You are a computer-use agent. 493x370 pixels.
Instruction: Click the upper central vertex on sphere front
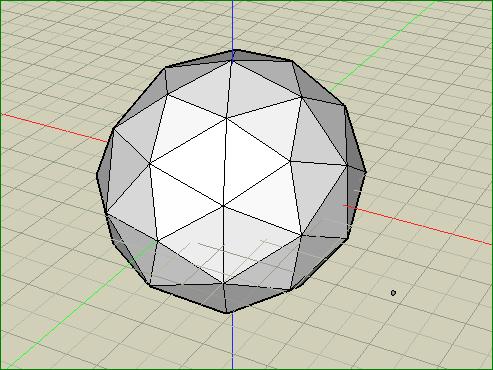pyautogui.click(x=226, y=117)
